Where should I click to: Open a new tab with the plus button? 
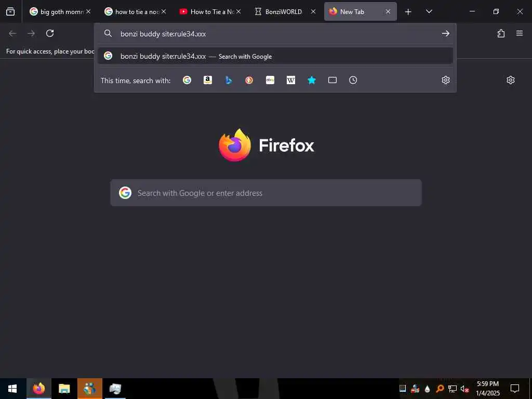click(x=408, y=12)
